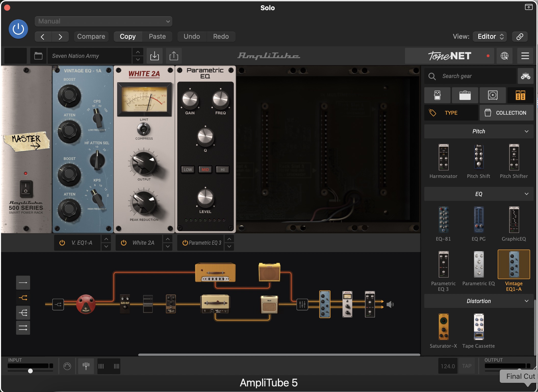Viewport: 538px width, 392px height.
Task: Select the rack effects gear category icon
Action: 520,95
